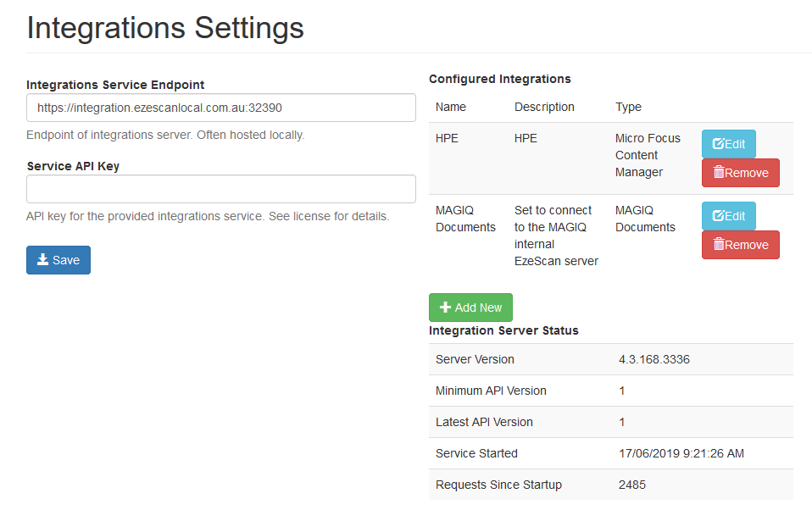Click the Type column header

coord(628,107)
